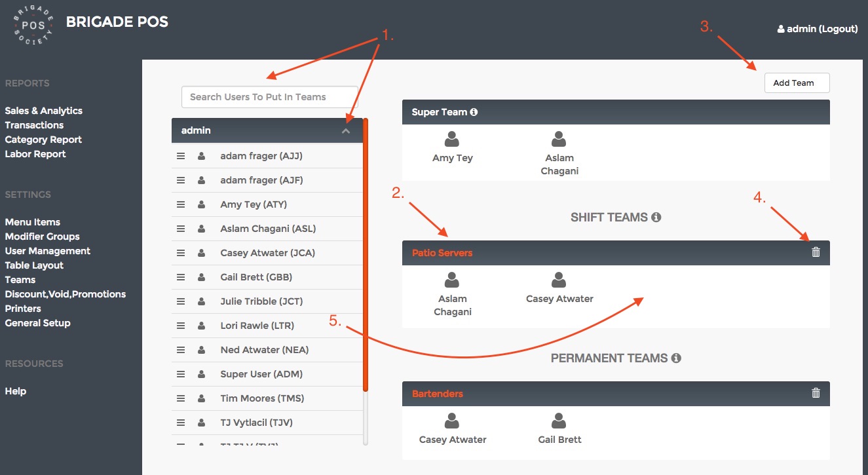Open Labor Report
This screenshot has width=868, height=475.
35,154
